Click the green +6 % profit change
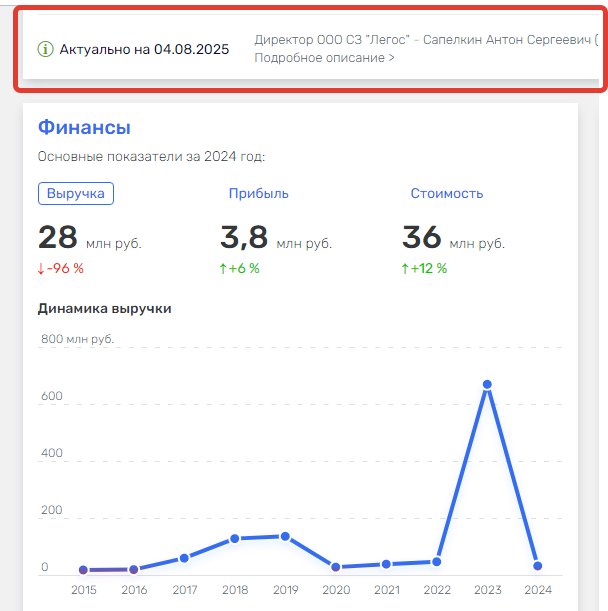Viewport: 608px width, 611px height. coord(239,268)
